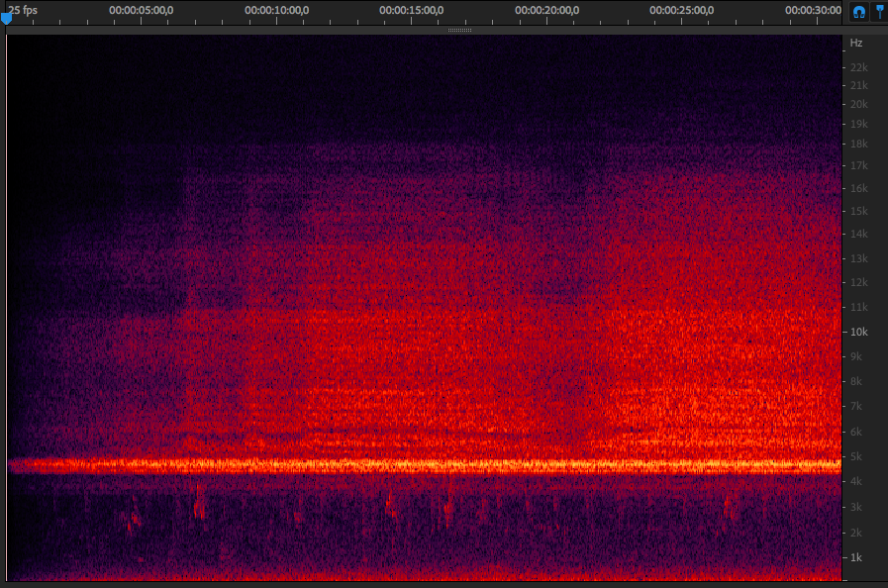888x588 pixels.
Task: Select the 5k mark on the frequency ruler
Action: [856, 456]
